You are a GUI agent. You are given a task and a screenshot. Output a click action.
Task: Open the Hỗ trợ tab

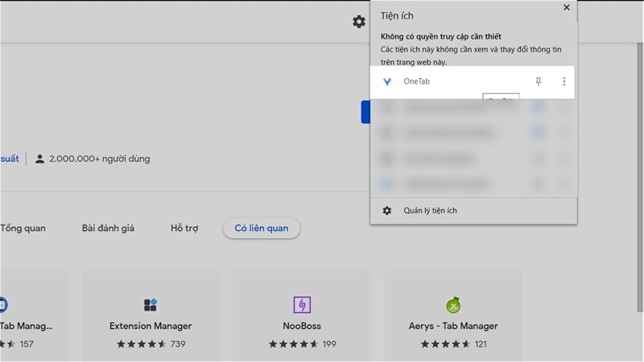click(x=184, y=228)
